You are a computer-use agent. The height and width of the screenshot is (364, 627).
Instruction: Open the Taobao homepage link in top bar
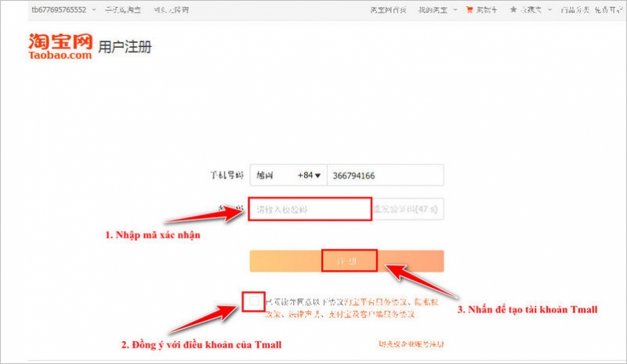point(388,9)
